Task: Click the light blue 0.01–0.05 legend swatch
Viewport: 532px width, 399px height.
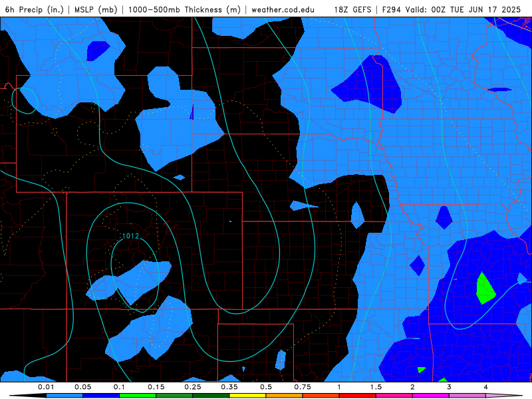Action: tap(65, 396)
